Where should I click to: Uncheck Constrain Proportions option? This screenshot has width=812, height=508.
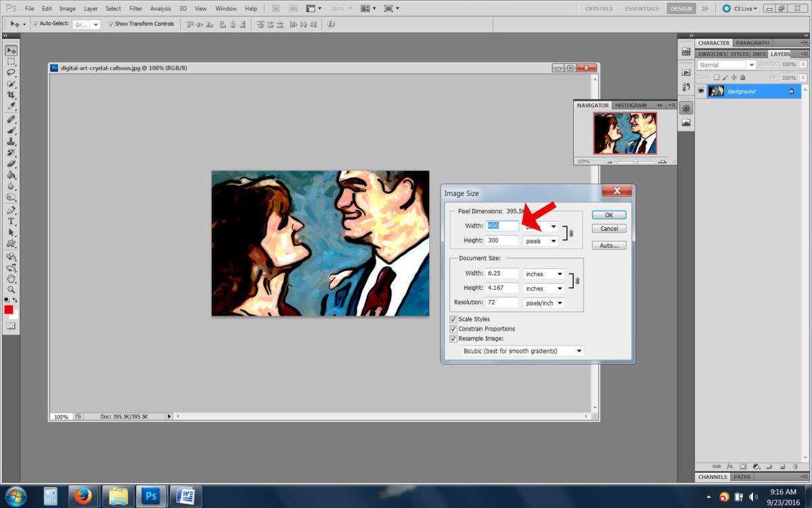[x=453, y=329]
